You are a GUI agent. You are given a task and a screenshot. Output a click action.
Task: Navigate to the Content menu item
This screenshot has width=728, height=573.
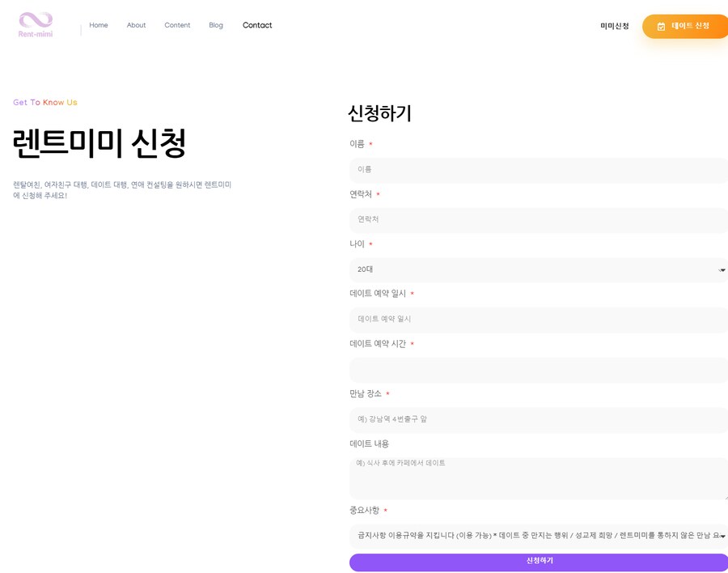(177, 25)
